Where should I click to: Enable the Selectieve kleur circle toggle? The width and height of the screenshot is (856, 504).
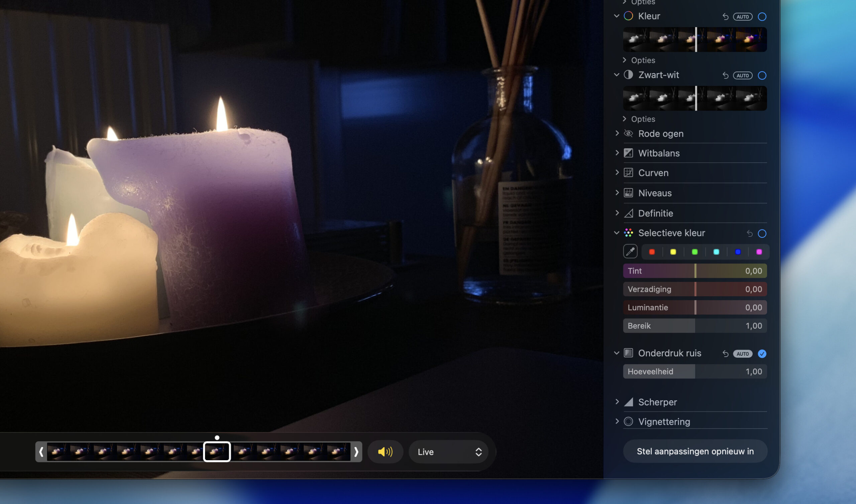pyautogui.click(x=762, y=234)
